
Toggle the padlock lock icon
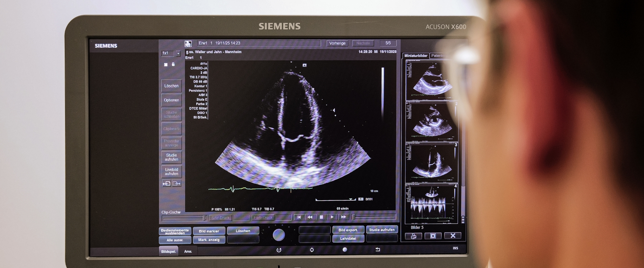pos(173,64)
